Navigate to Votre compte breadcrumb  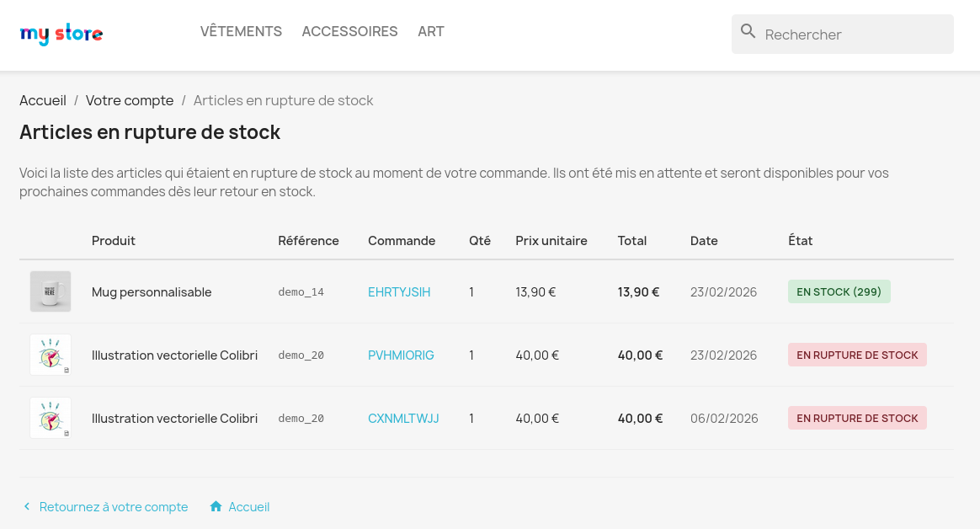pos(130,100)
